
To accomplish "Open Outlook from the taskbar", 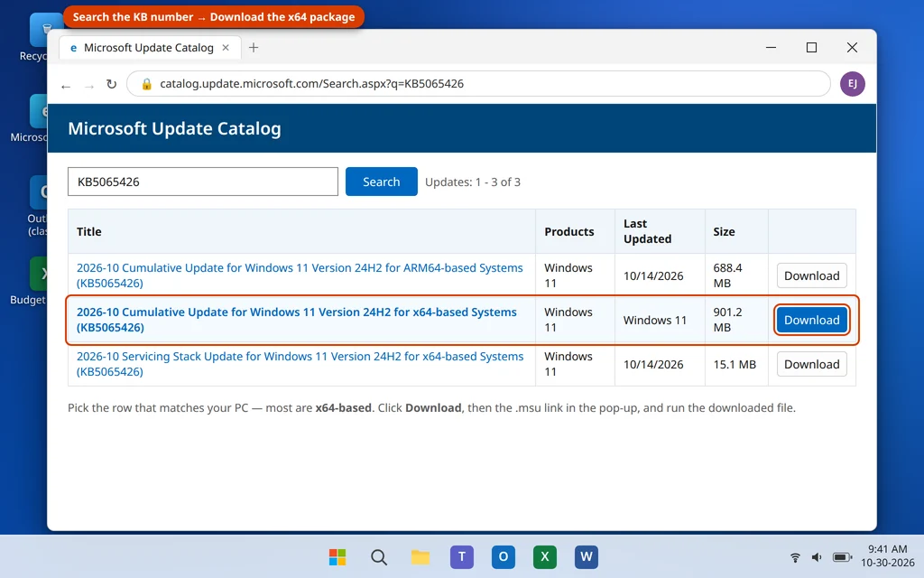I will coord(504,556).
